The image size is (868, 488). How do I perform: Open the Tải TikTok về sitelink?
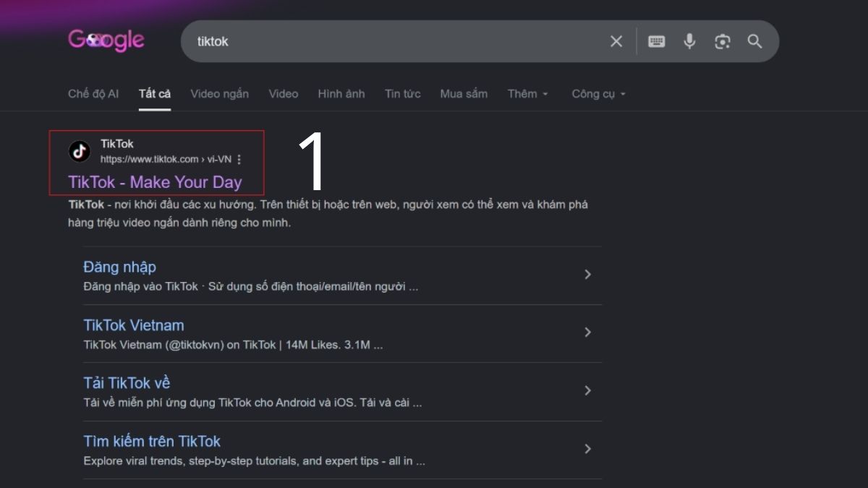127,383
